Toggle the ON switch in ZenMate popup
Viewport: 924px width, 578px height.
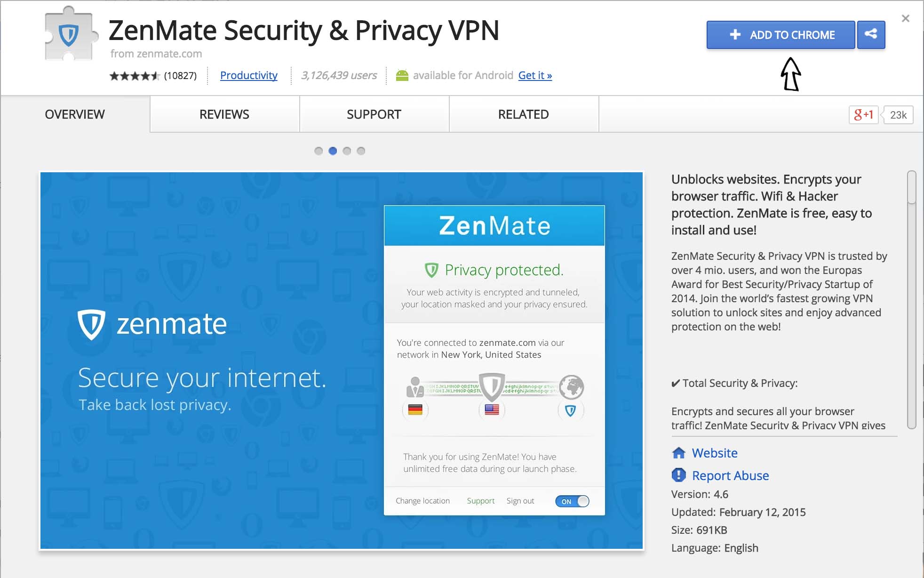572,501
